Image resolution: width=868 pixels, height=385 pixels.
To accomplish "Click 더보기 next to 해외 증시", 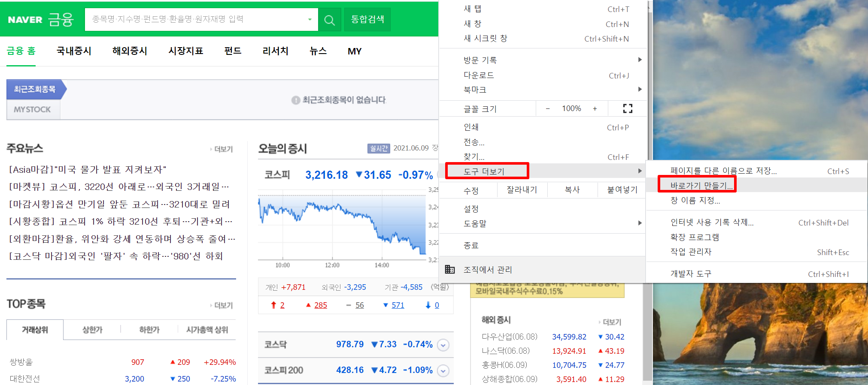I will coord(610,322).
